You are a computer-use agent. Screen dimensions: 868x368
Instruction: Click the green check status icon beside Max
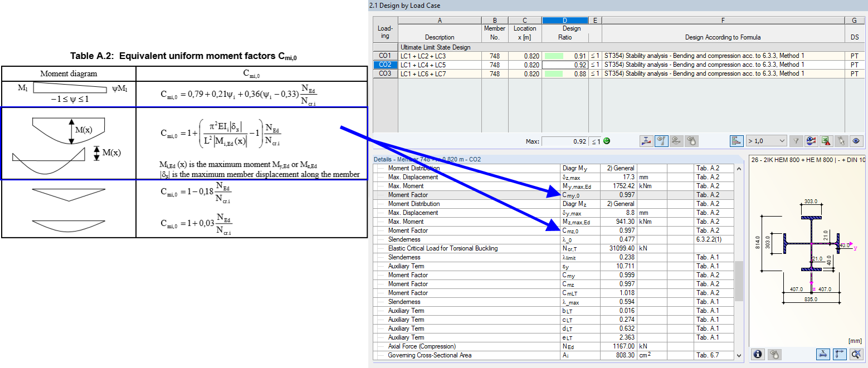(606, 141)
